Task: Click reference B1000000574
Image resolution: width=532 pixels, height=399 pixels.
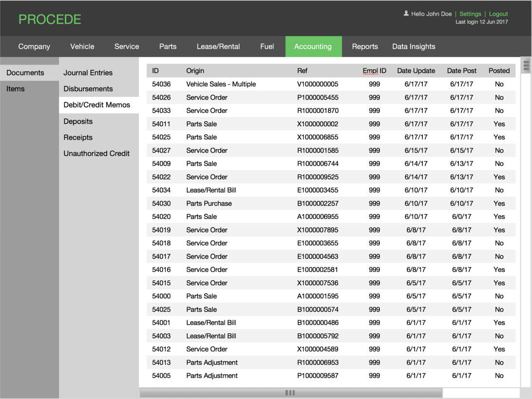Action: (x=318, y=309)
